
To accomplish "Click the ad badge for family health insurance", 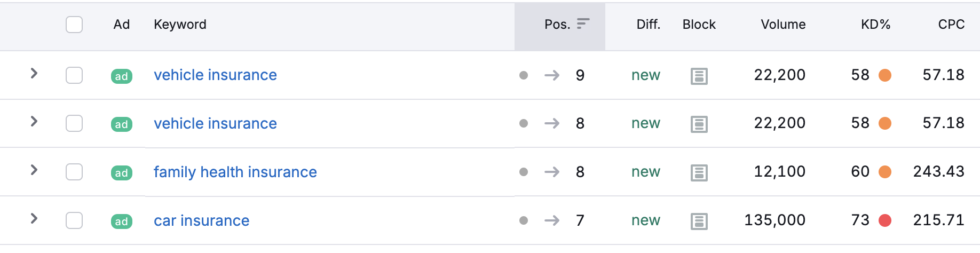I will [x=122, y=172].
